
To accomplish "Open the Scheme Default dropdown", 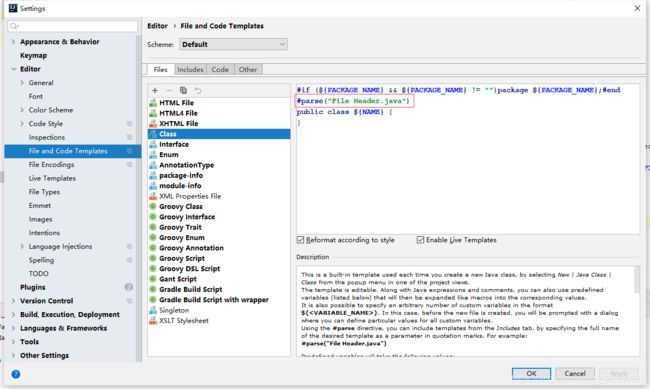I will [233, 44].
